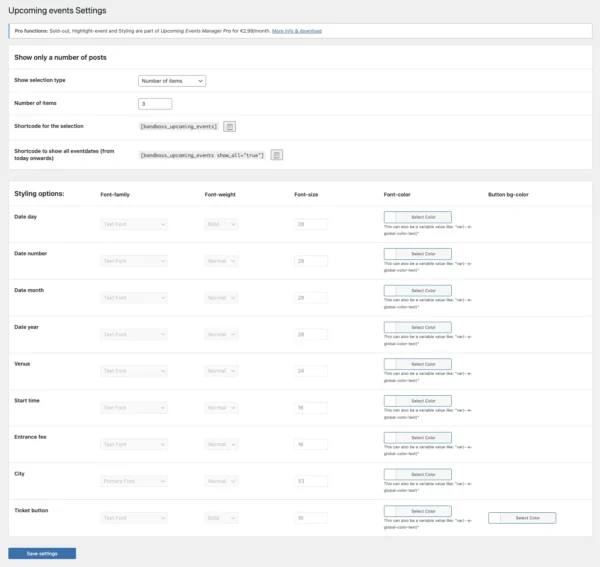600x567 pixels.
Task: Open the City font-family dropdown
Action: pos(134,481)
